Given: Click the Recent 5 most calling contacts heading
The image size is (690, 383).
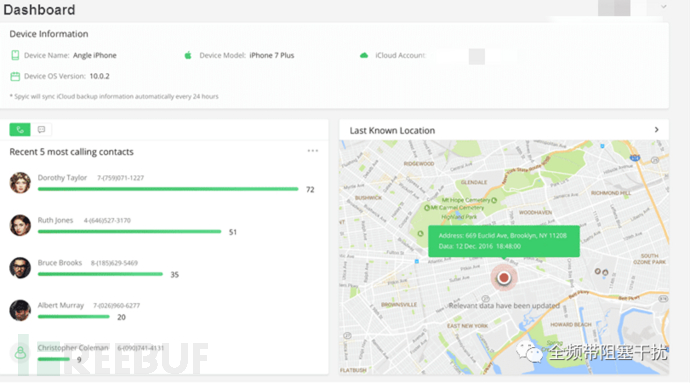Looking at the screenshot, I should [x=71, y=152].
